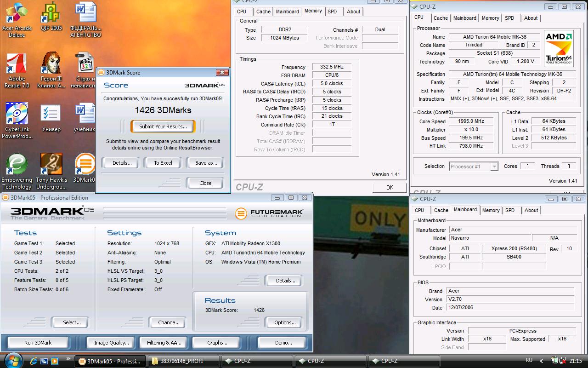Select the Xpress 200 (RS480) chipset field
588x368 pixels.
click(x=514, y=249)
